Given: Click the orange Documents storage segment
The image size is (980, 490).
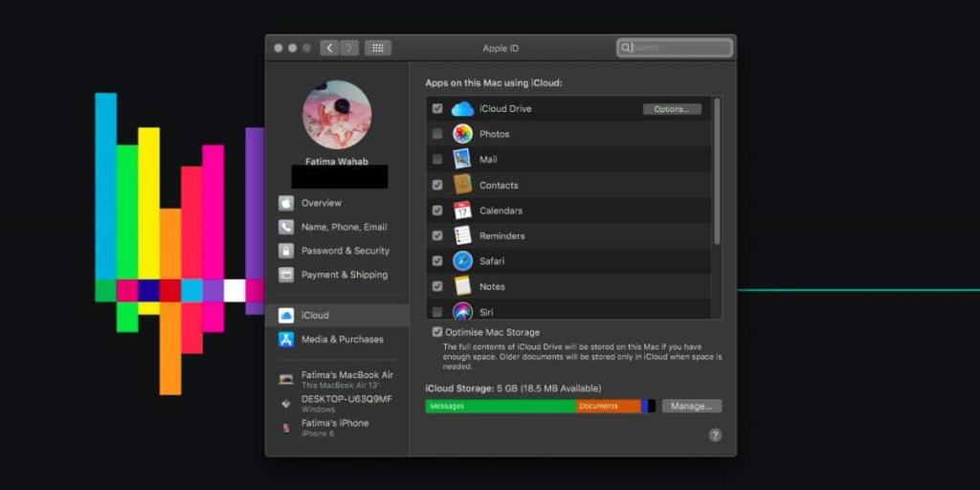Looking at the screenshot, I should pyautogui.click(x=609, y=406).
